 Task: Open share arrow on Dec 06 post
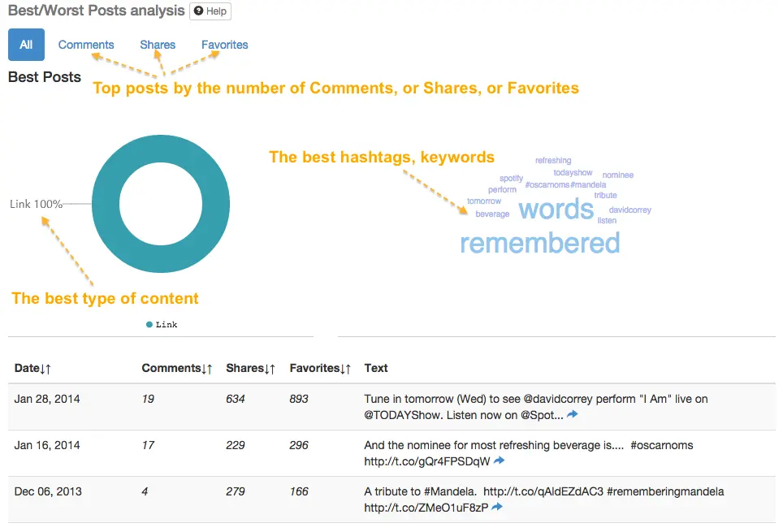tap(497, 508)
